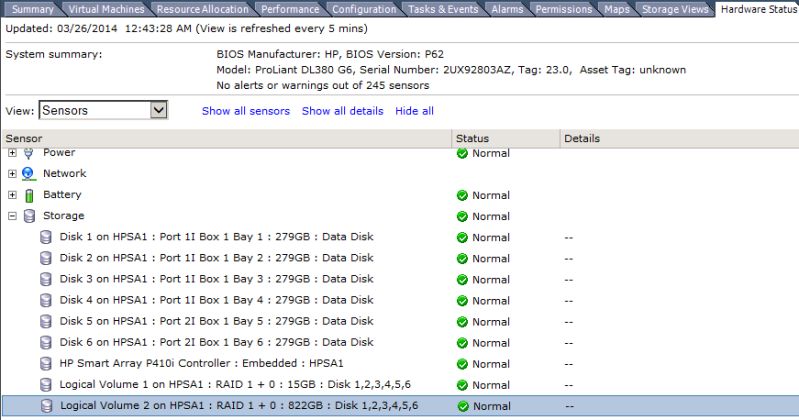This screenshot has height=420, width=799.
Task: Click the Network globe icon
Action: coord(29,174)
